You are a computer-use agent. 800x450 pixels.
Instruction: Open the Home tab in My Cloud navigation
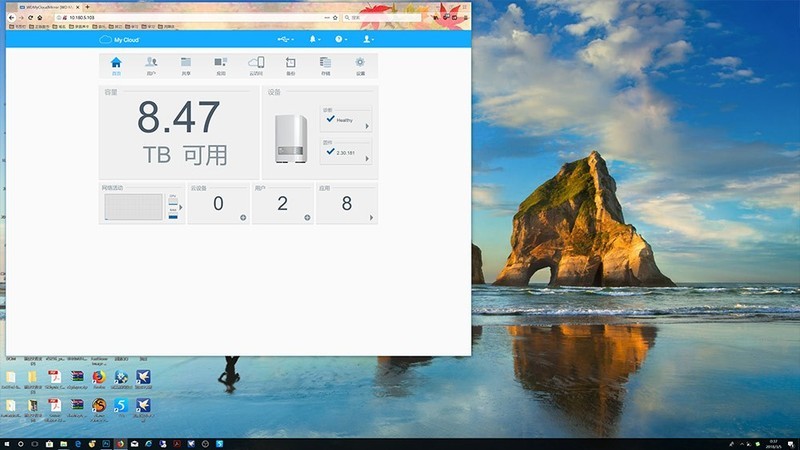coord(116,66)
